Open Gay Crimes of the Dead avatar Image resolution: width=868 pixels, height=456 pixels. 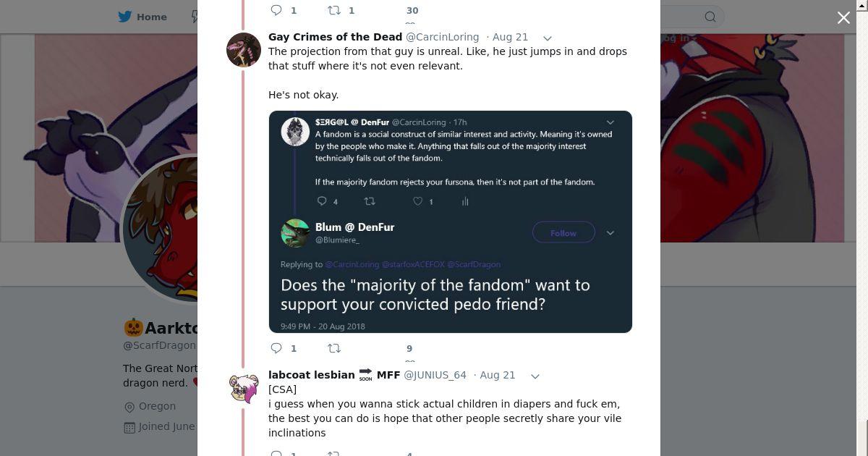tap(244, 50)
